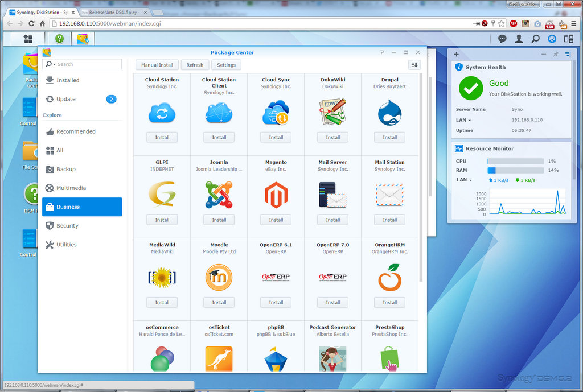Open the Cloud Sync package icon
This screenshot has width=583, height=392.
coord(276,113)
